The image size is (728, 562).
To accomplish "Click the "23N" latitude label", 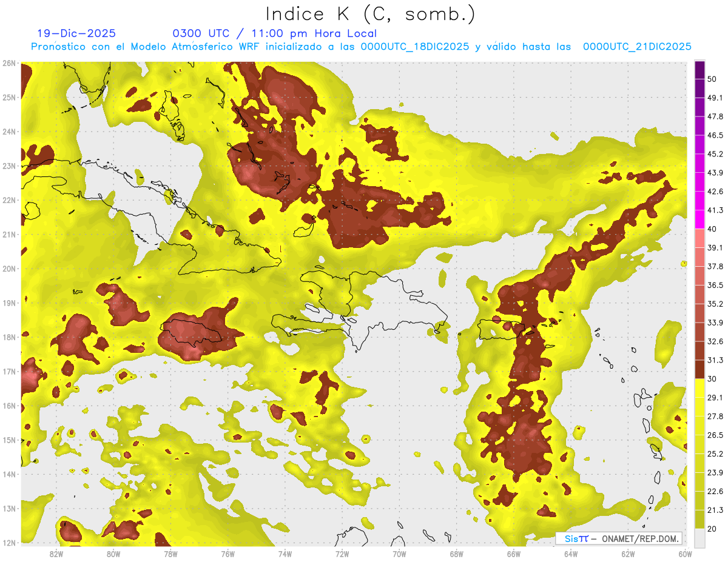I will (x=8, y=166).
